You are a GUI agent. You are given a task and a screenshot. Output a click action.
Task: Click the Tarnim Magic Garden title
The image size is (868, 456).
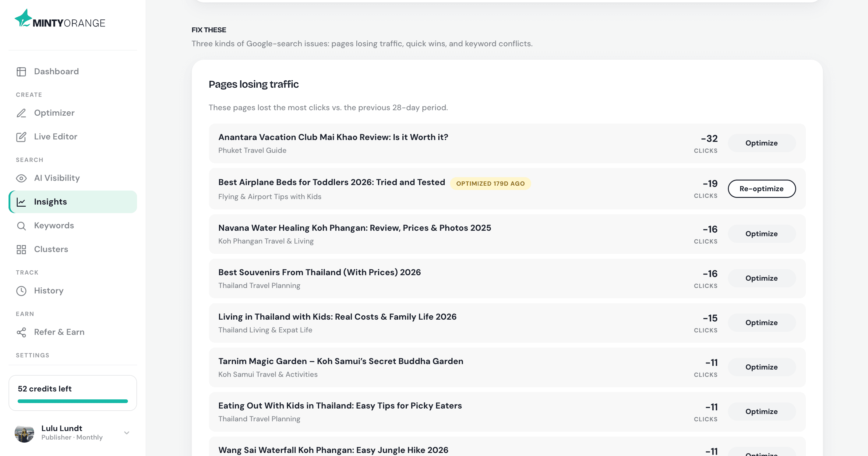coord(341,361)
